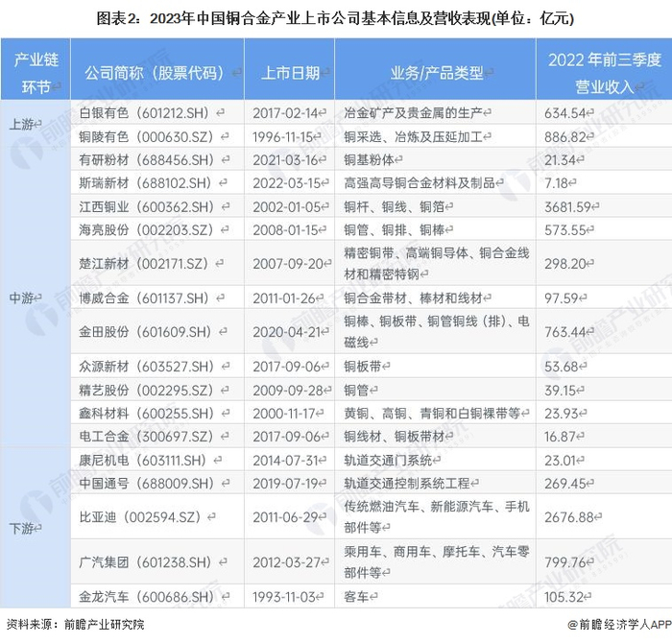This screenshot has width=672, height=643.
Task: Click listing date 2000-11-17
Action: [x=284, y=414]
